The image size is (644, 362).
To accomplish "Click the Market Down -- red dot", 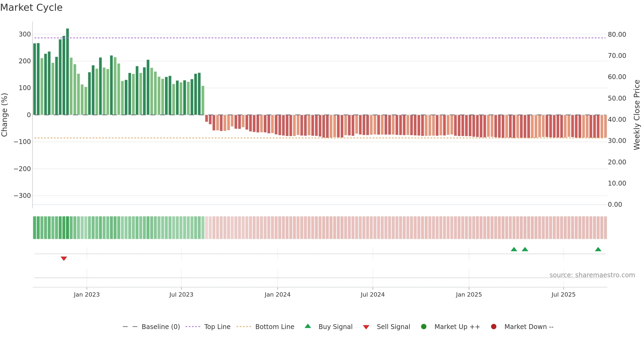I will pos(493,327).
